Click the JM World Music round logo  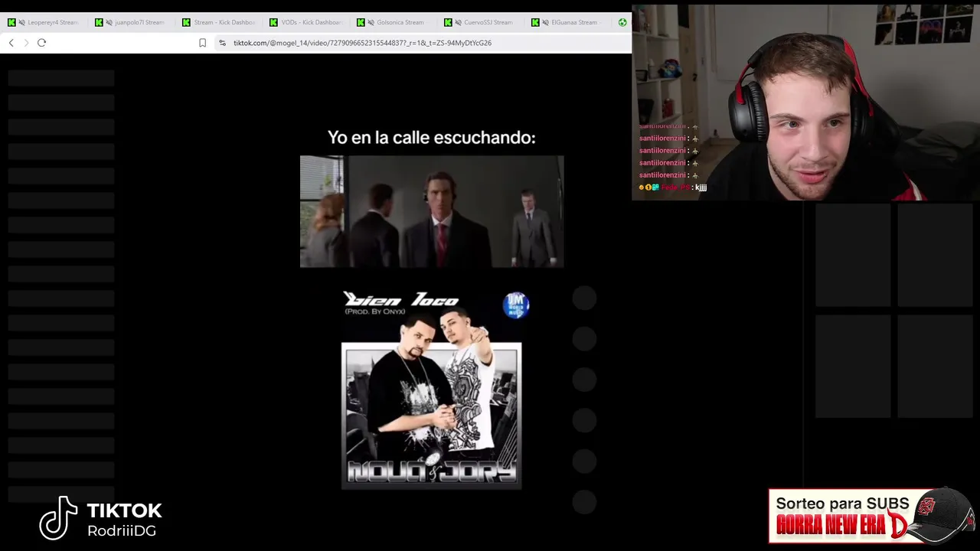(x=516, y=305)
